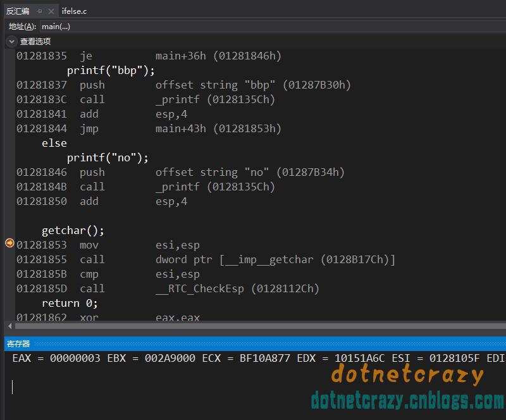
Task: Select the Disassembly tab
Action: point(18,11)
